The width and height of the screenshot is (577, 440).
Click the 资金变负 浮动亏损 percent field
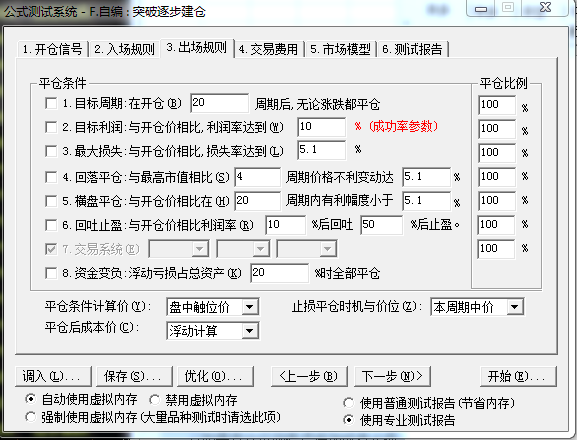tap(279, 273)
